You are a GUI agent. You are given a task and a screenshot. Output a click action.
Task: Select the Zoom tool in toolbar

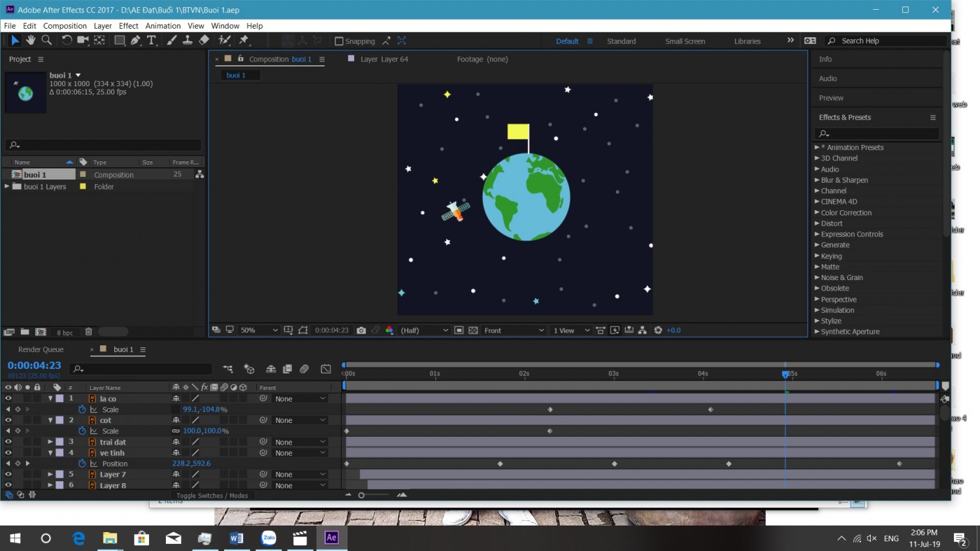[x=46, y=40]
